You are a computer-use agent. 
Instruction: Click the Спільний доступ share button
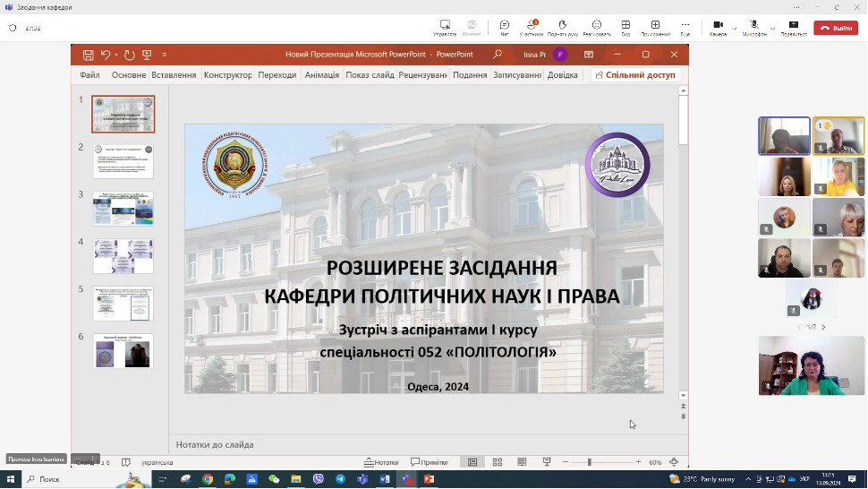point(635,75)
